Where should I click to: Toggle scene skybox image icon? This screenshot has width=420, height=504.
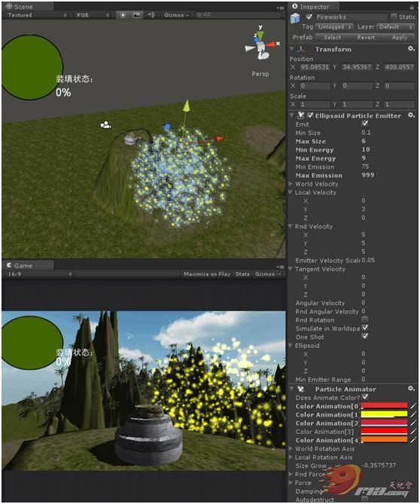click(x=136, y=15)
